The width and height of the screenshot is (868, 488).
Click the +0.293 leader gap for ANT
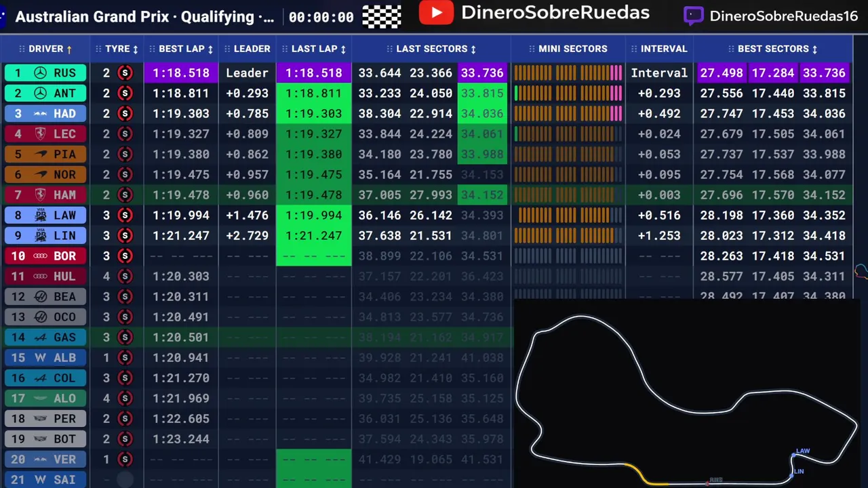[247, 93]
